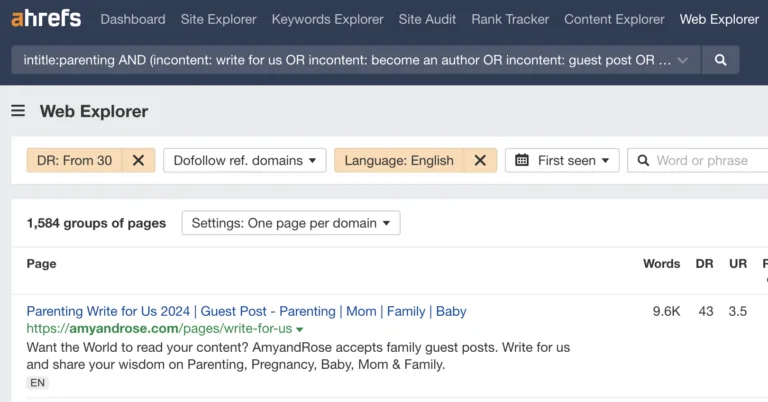
Task: Select Web Explorer in top navigation
Action: point(719,20)
